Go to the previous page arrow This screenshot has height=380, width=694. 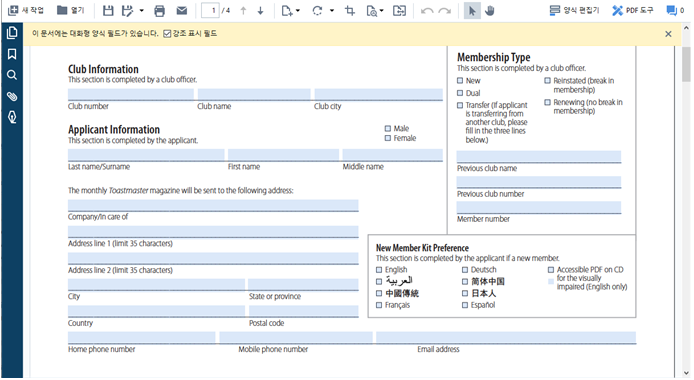point(243,11)
